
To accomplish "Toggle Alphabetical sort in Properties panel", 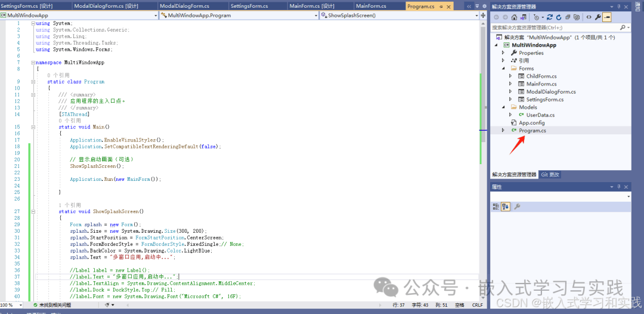I will coord(506,207).
